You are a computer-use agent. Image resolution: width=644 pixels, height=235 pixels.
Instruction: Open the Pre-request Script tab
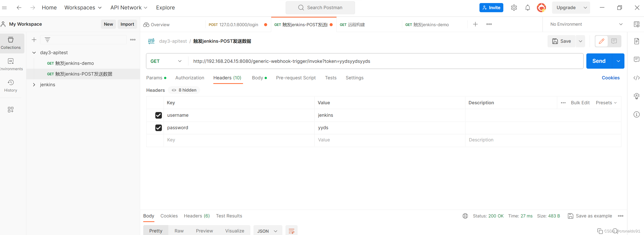pyautogui.click(x=296, y=78)
